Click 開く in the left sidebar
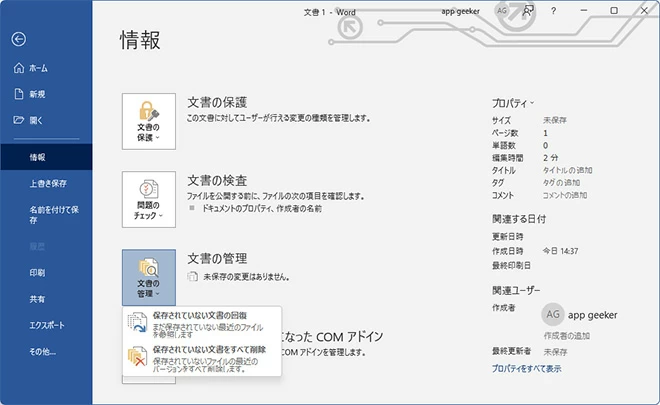 (x=35, y=120)
